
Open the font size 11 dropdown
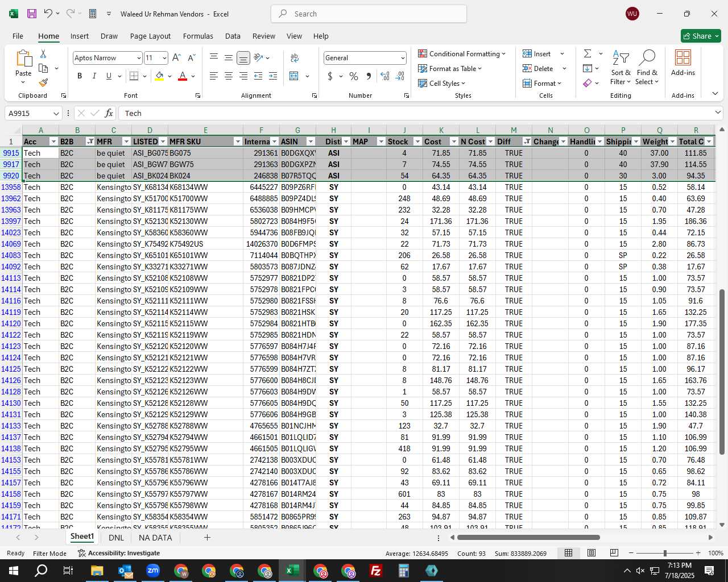(164, 58)
